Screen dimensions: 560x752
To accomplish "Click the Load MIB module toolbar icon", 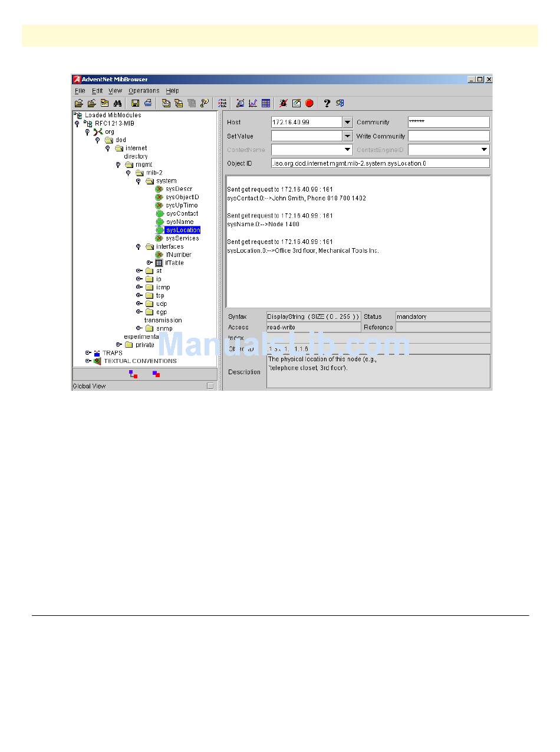I will (x=78, y=103).
